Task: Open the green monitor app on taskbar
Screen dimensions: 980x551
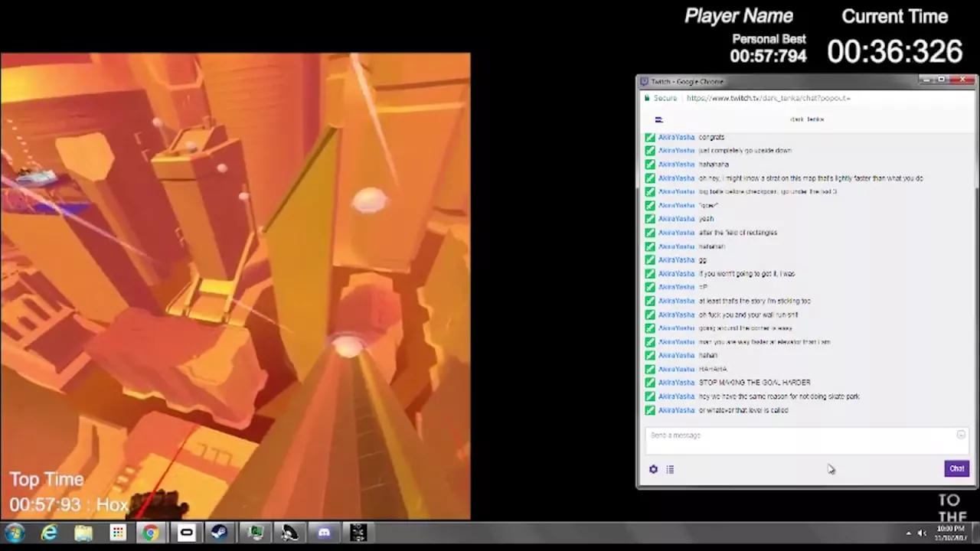Action: pyautogui.click(x=255, y=533)
